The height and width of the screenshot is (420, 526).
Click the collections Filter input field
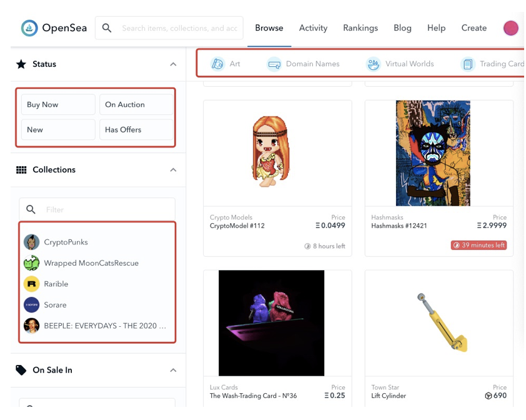[x=106, y=209]
